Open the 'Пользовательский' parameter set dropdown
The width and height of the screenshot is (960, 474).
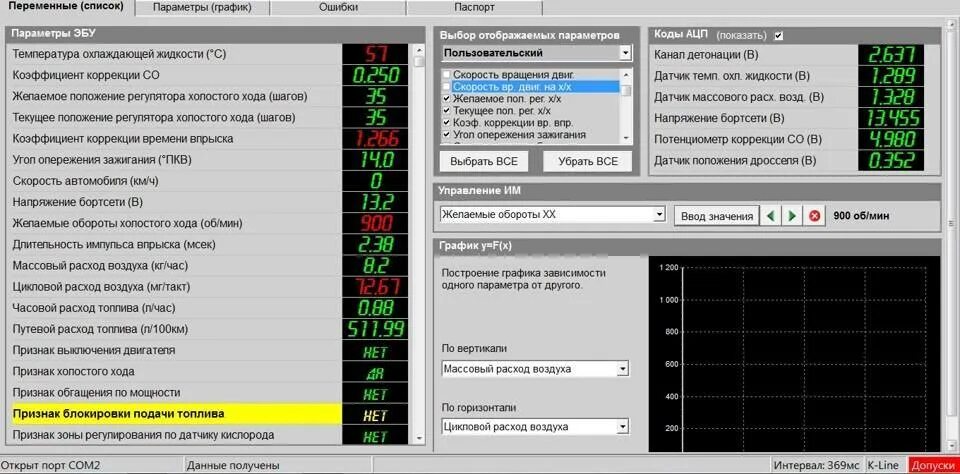pos(624,53)
